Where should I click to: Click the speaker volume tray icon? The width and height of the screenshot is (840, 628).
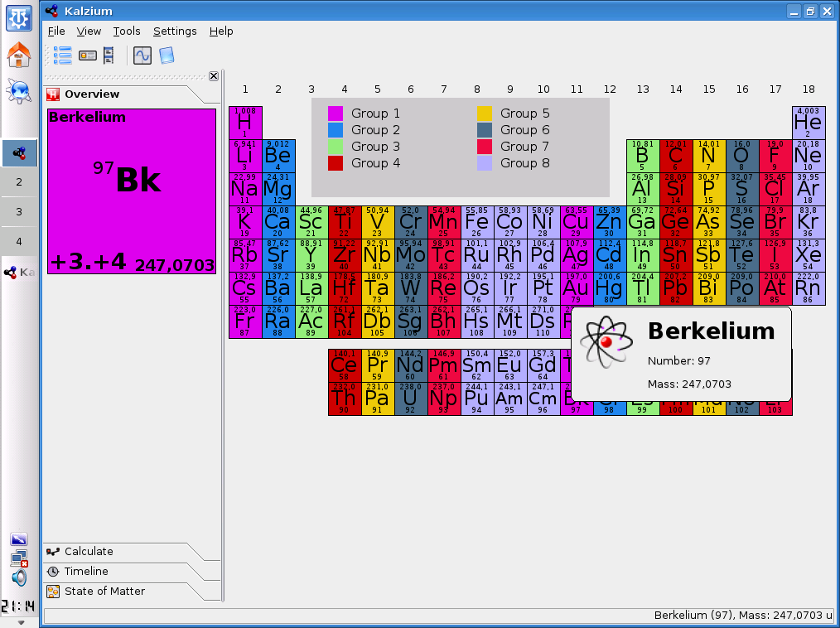[x=19, y=577]
